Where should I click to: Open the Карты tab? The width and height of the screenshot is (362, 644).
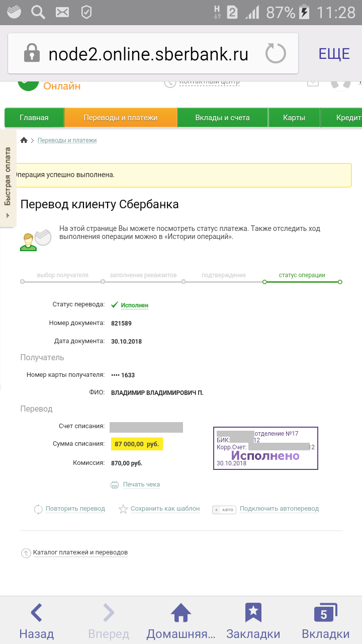(294, 118)
